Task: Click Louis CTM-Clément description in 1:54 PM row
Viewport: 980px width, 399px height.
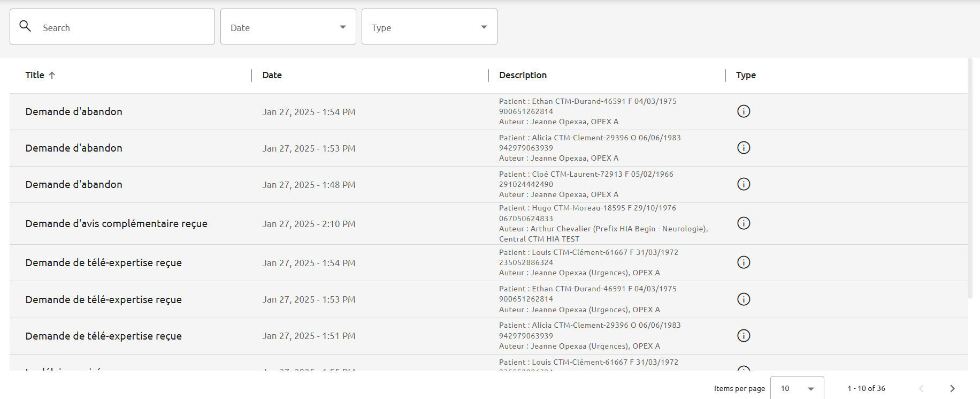Action: tap(588, 262)
